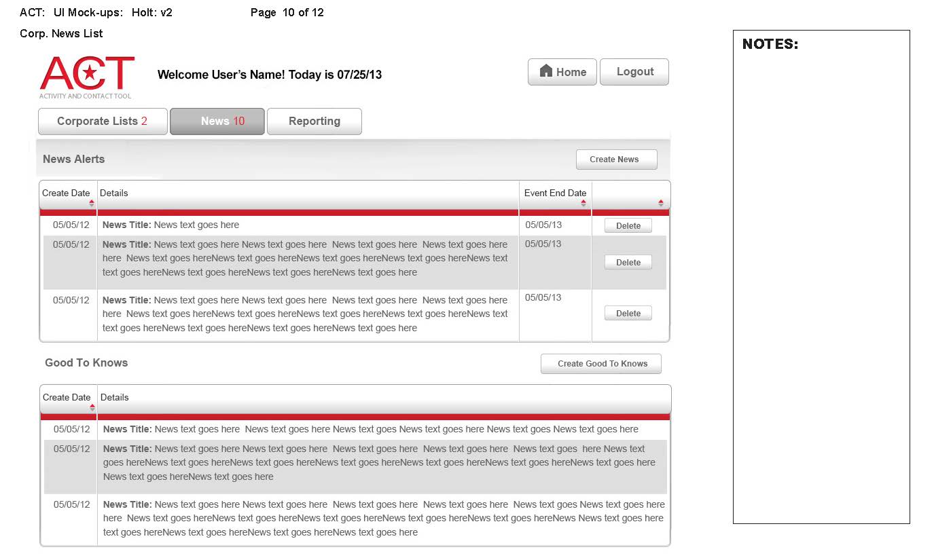This screenshot has height=560, width=934.
Task: Select the News tab
Action: (x=217, y=122)
